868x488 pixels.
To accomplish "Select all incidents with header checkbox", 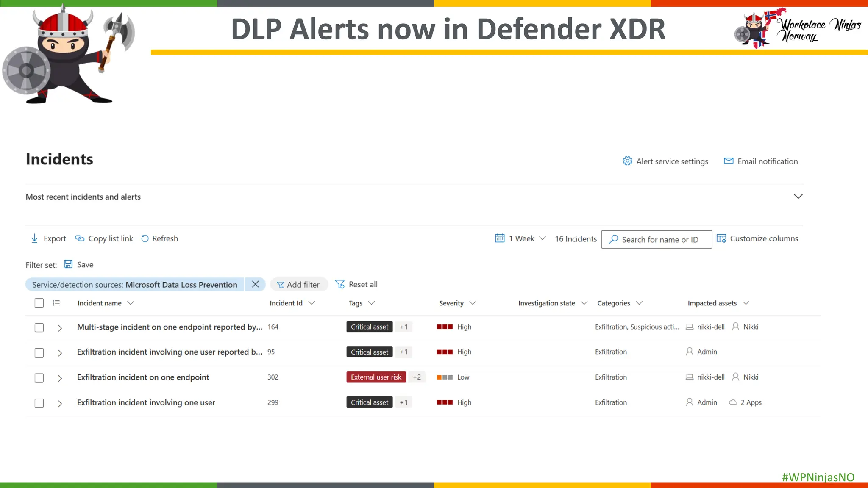I will click(39, 303).
